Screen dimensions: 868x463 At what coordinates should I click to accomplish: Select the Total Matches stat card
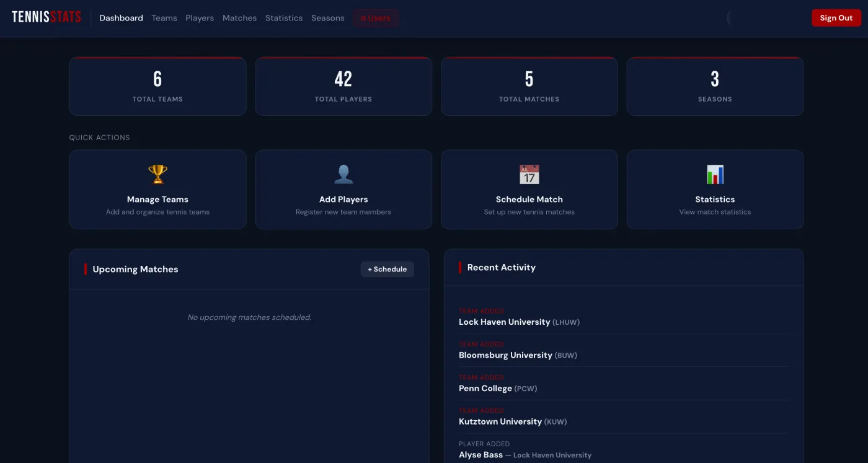pos(529,86)
